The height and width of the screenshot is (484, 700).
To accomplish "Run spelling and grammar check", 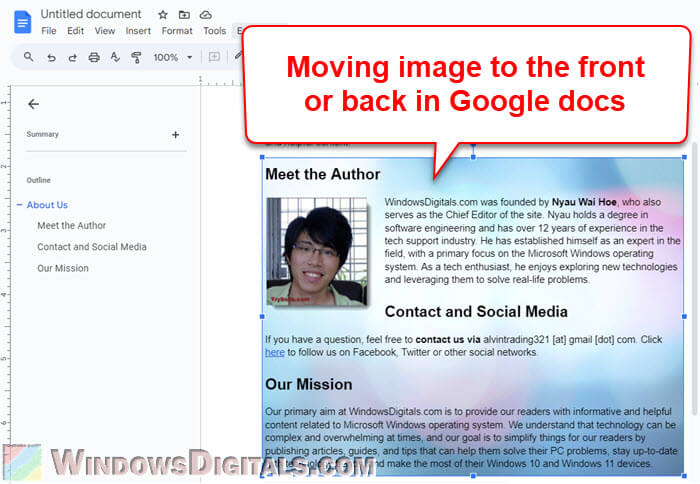I will (115, 57).
